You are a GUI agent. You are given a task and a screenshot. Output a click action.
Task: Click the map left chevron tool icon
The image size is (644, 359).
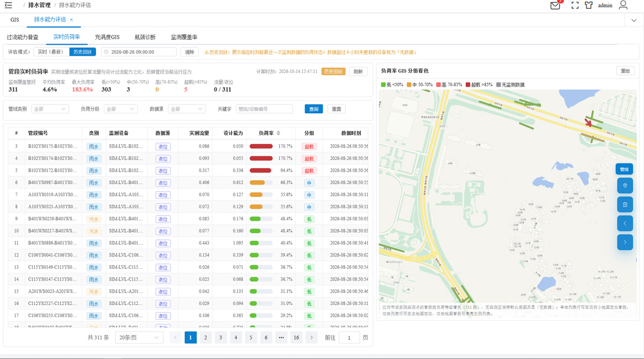[x=625, y=223]
